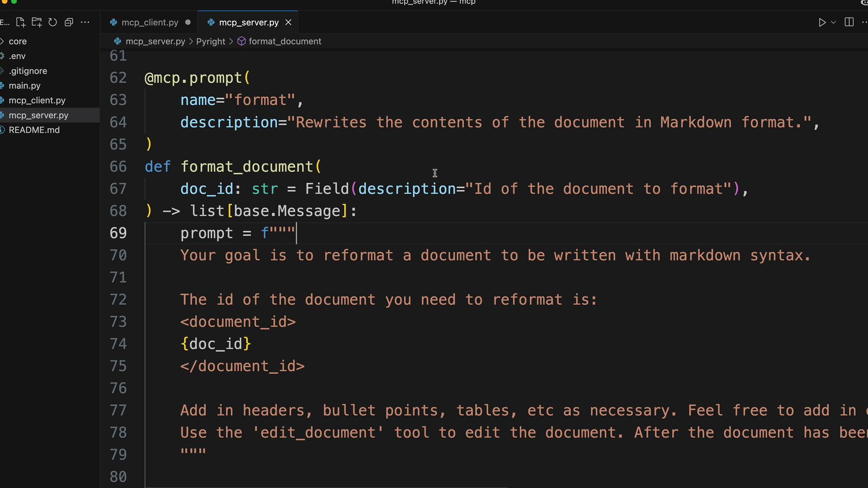Click the New File icon in explorer
Image resolution: width=868 pixels, height=488 pixels.
click(20, 22)
